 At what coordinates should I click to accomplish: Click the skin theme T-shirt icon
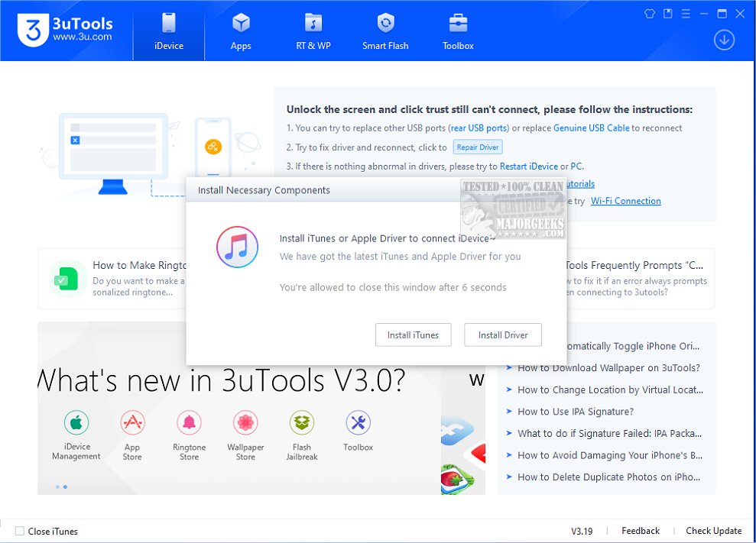point(649,13)
